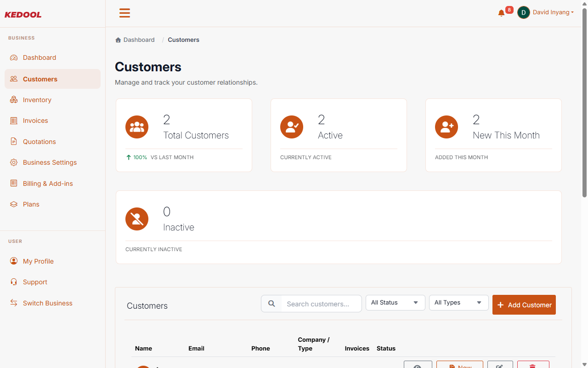The width and height of the screenshot is (588, 368).
Task: Open the All Types filter dropdown
Action: click(x=459, y=303)
